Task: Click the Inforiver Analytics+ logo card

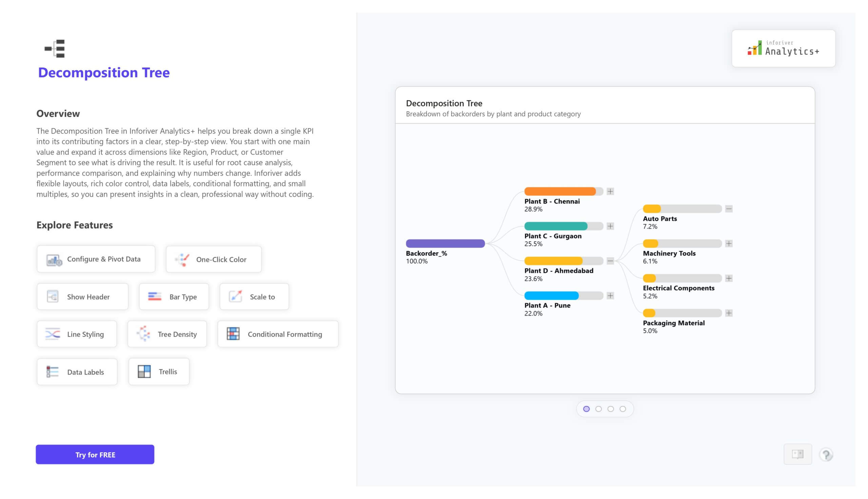Action: (x=783, y=48)
